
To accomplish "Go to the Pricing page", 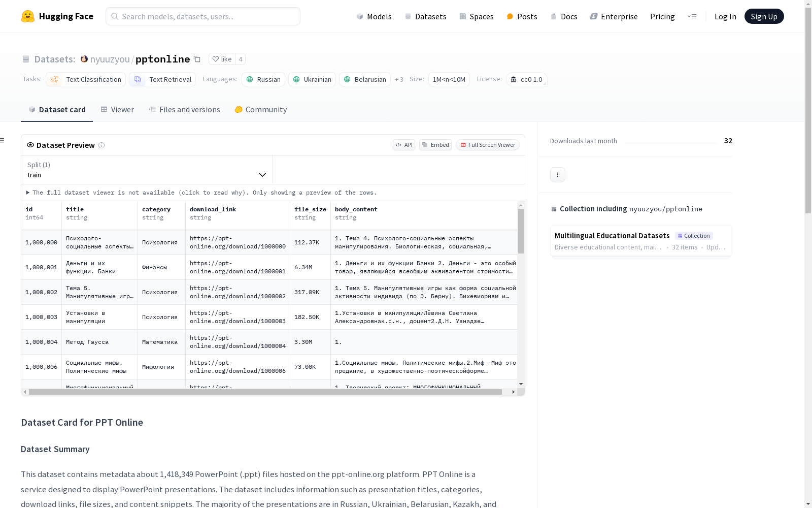I will click(662, 16).
